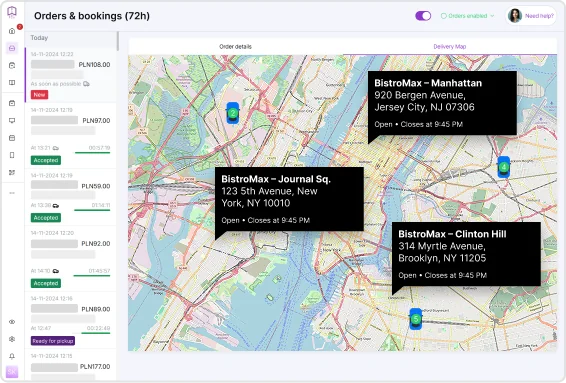Expand the three-dots more icon in sidebar
This screenshot has height=383, width=566.
(12, 193)
